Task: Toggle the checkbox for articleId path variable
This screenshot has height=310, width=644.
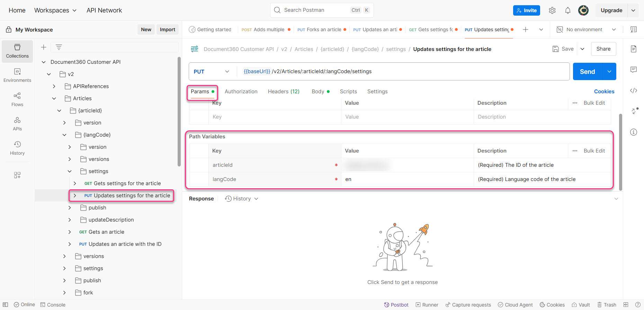Action: 199,165
